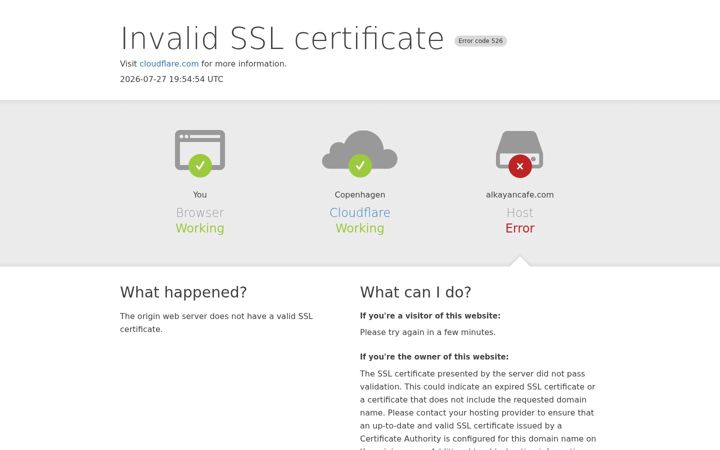The width and height of the screenshot is (720, 450).
Task: Click the Browser label text
Action: pyautogui.click(x=200, y=213)
